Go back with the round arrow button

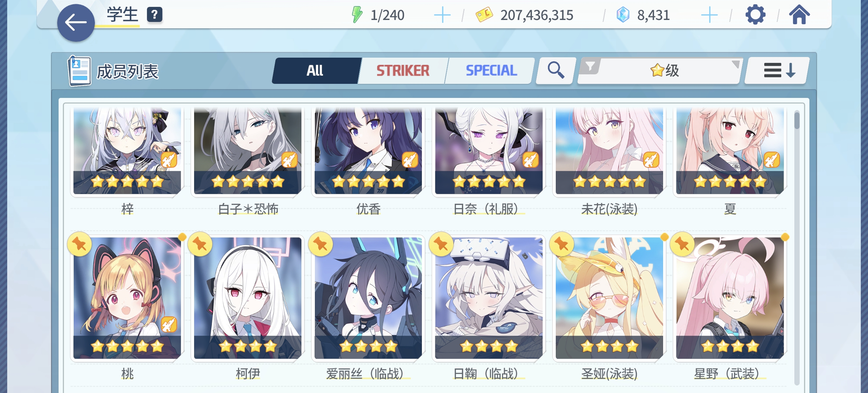76,23
